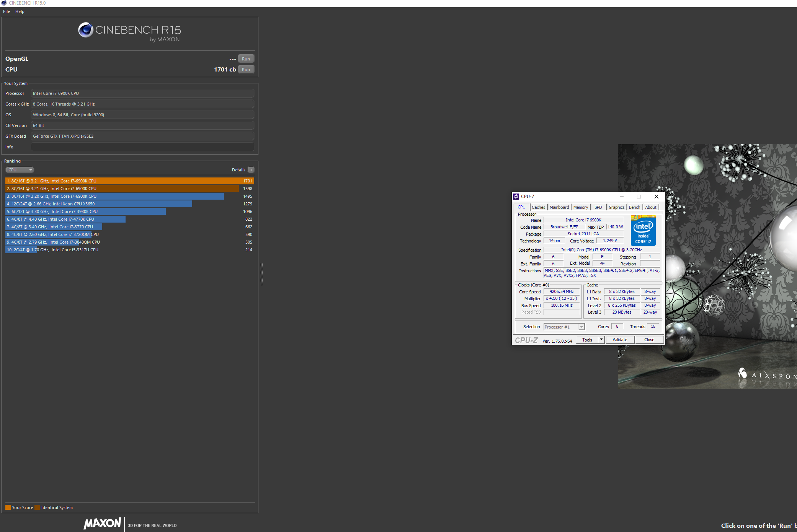Switch to the Memory tab in CPU-Z
This screenshot has height=532, width=797.
[581, 207]
